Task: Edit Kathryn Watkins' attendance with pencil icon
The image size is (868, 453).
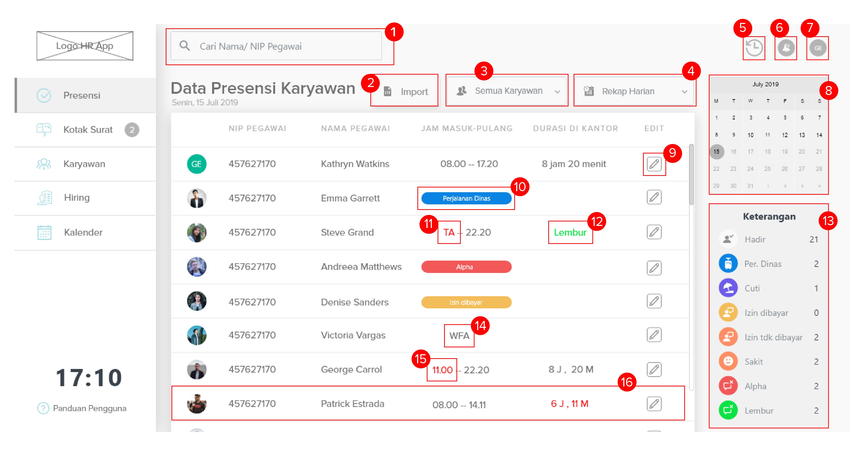Action: coord(654,164)
